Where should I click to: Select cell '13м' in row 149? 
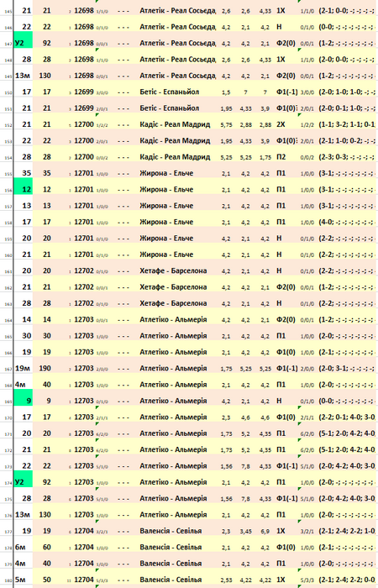coord(23,76)
